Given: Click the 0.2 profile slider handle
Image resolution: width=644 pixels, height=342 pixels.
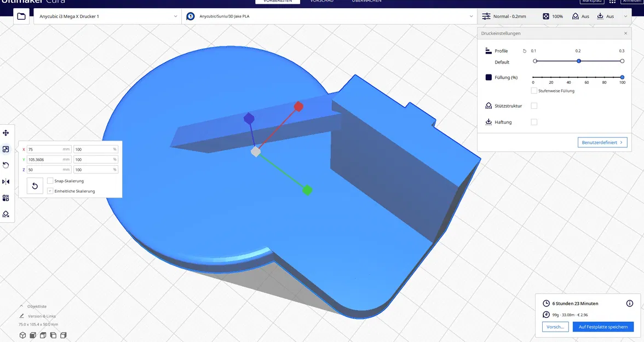Looking at the screenshot, I should pyautogui.click(x=579, y=61).
